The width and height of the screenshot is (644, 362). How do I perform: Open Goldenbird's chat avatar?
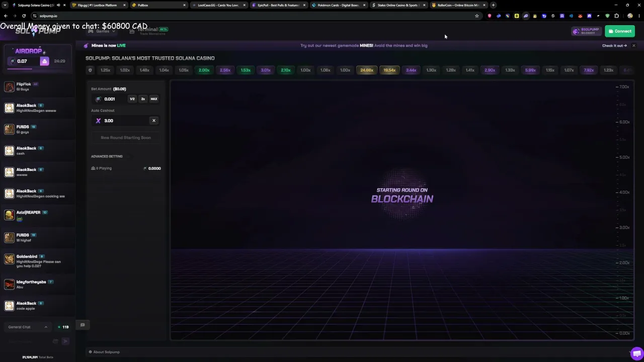point(9,259)
